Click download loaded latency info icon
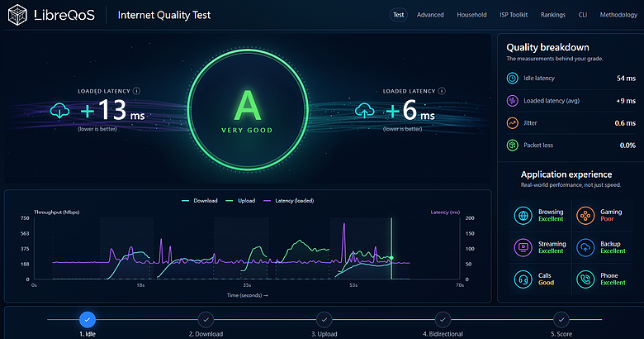 point(136,91)
